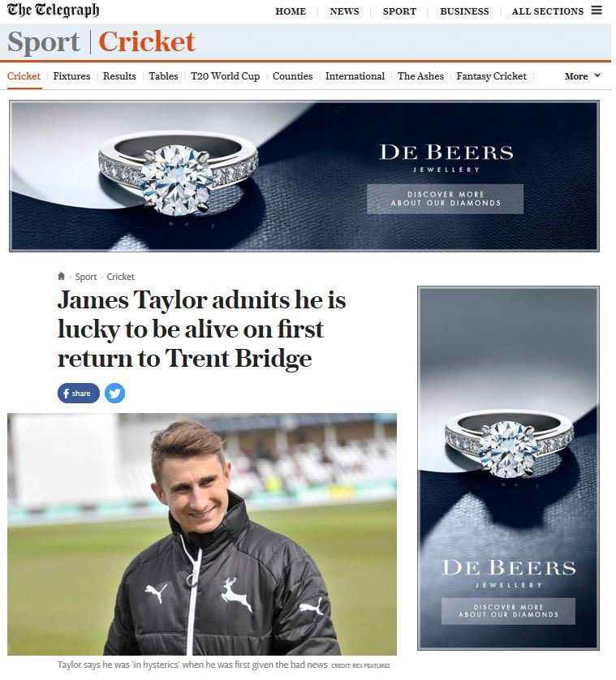This screenshot has height=680, width=616.
Task: Click the Sport breadcrumb link
Action: tap(86, 277)
